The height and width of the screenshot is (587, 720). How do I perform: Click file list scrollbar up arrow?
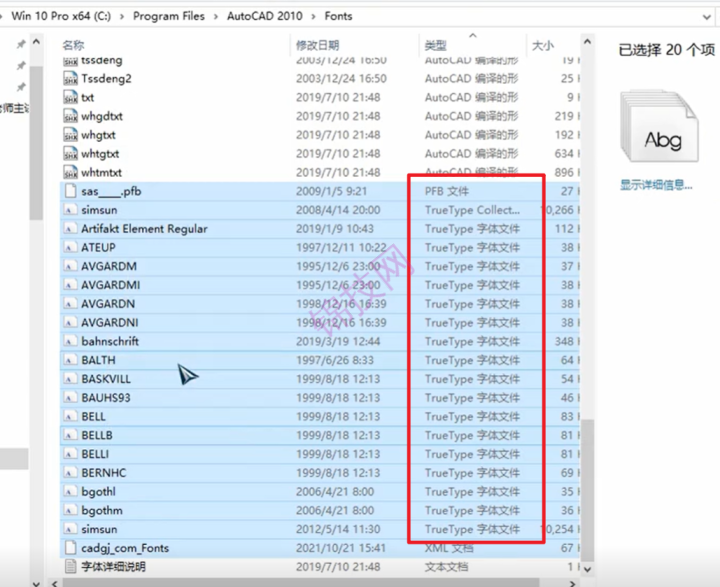point(587,42)
